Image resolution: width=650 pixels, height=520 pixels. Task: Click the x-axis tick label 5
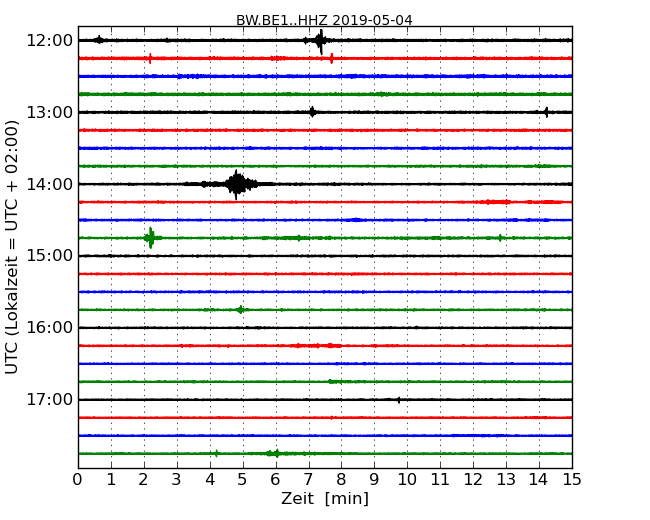pyautogui.click(x=243, y=480)
